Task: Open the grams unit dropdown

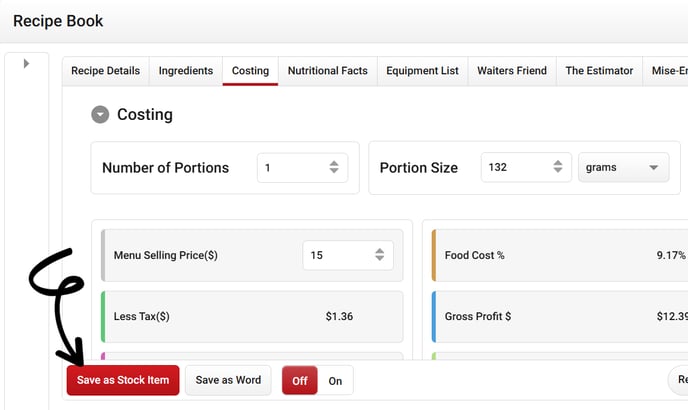Action: point(624,167)
